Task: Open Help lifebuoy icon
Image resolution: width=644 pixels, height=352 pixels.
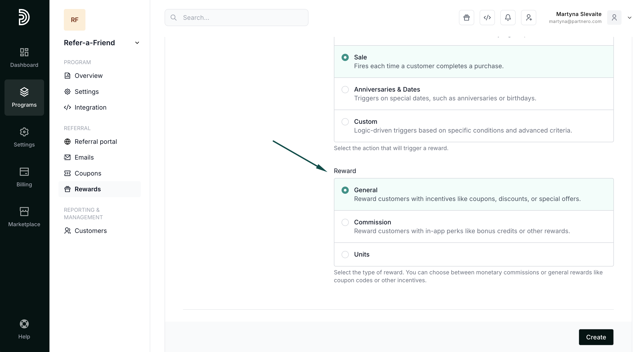Action: pyautogui.click(x=24, y=329)
